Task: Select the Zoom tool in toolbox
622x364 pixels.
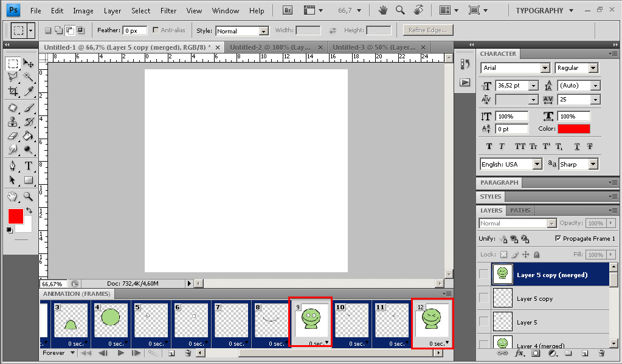Action: (x=28, y=196)
